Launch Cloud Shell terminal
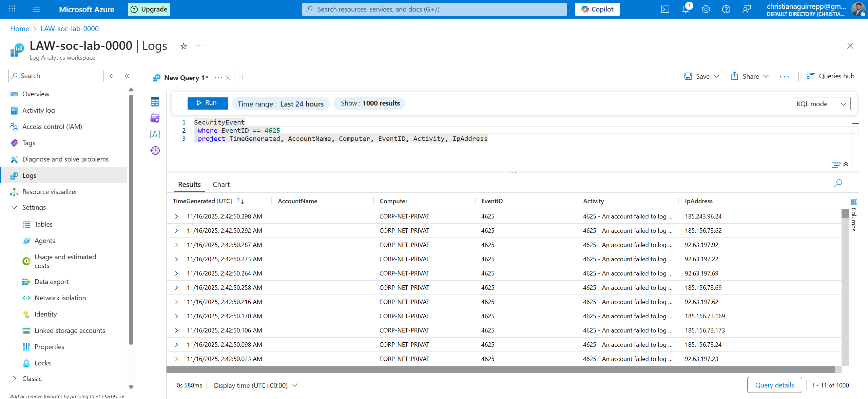The image size is (868, 399). 665,9
